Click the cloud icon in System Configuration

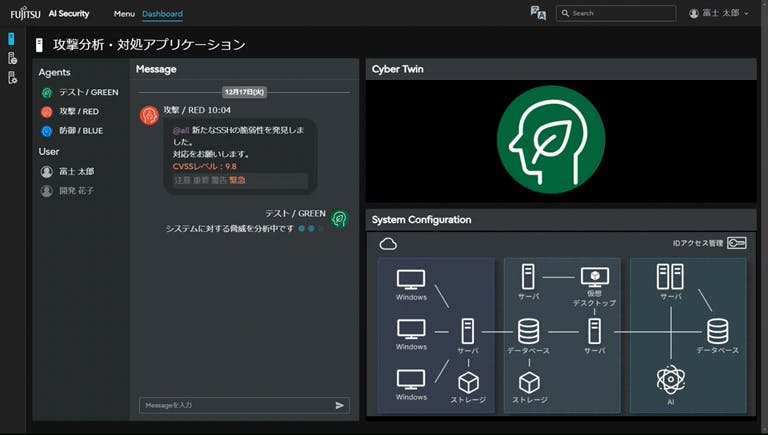[x=388, y=243]
